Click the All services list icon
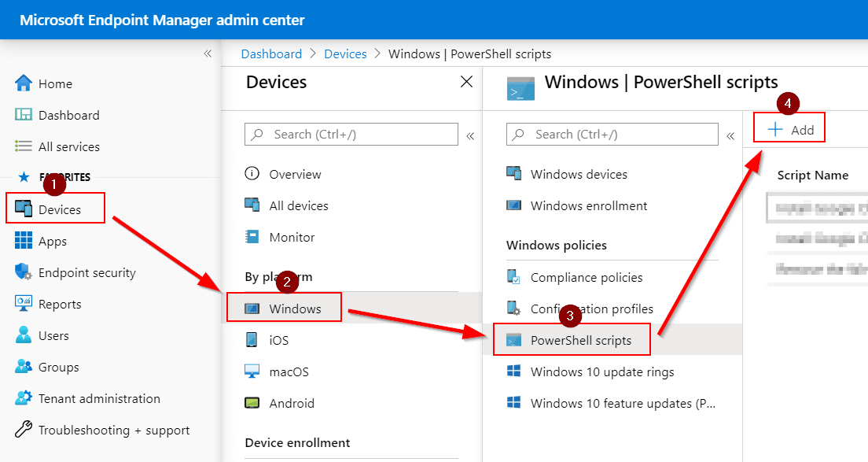This screenshot has width=868, height=462. coord(24,146)
